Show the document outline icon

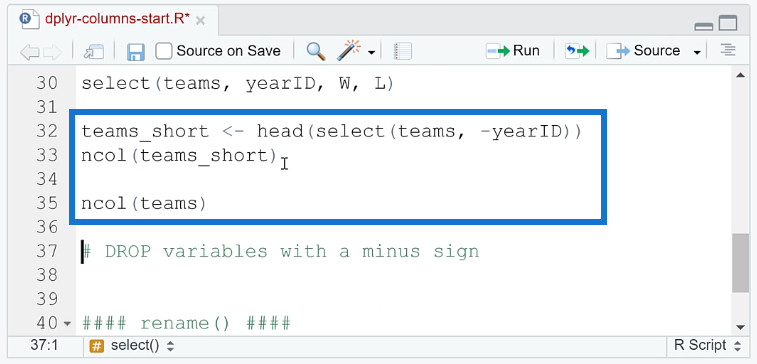[x=728, y=50]
